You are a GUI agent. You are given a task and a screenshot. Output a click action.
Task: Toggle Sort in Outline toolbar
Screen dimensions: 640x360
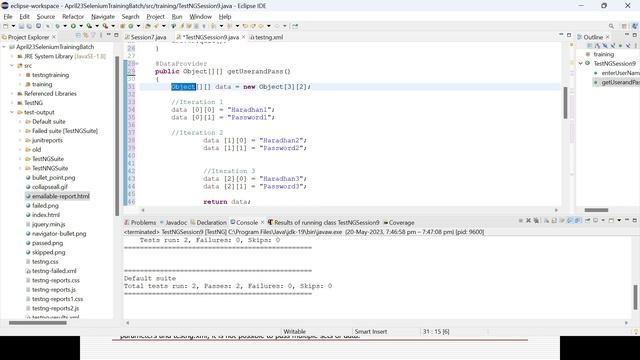coord(598,46)
